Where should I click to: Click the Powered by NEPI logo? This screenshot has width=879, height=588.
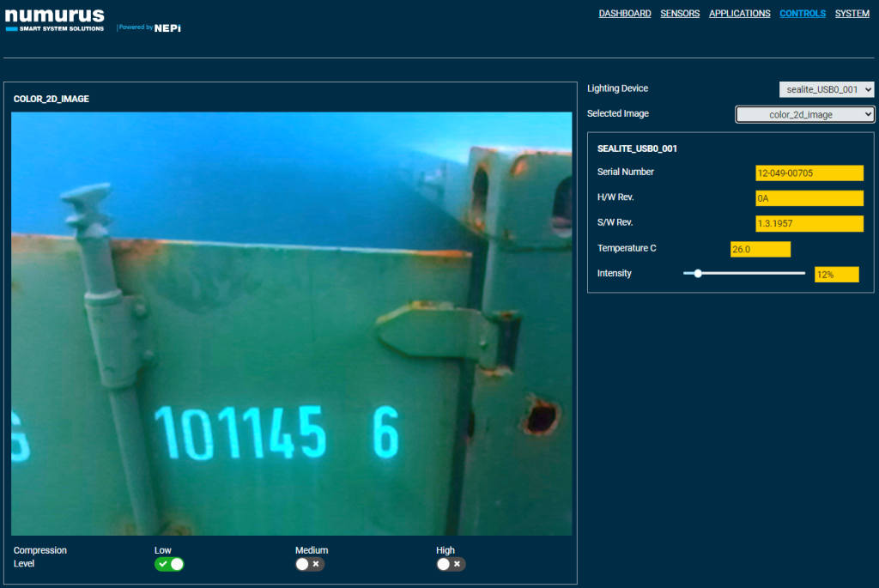150,27
